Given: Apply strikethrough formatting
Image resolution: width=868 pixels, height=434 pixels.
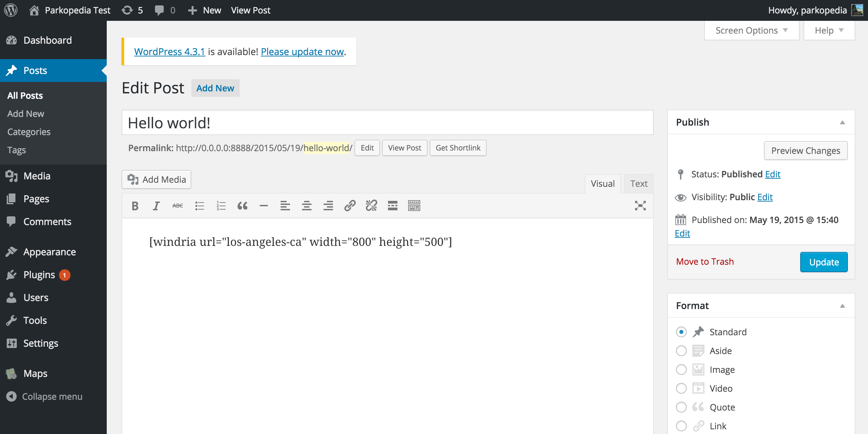Looking at the screenshot, I should (178, 206).
